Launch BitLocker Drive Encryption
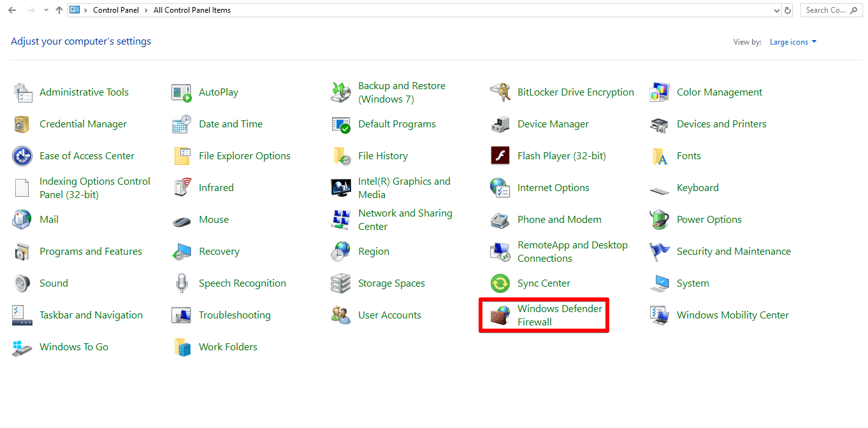 click(x=575, y=92)
